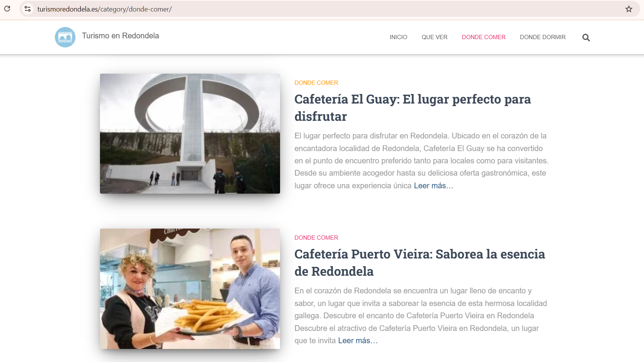This screenshot has width=644, height=362.
Task: Click the El Guay article excerpt text
Action: (x=421, y=155)
